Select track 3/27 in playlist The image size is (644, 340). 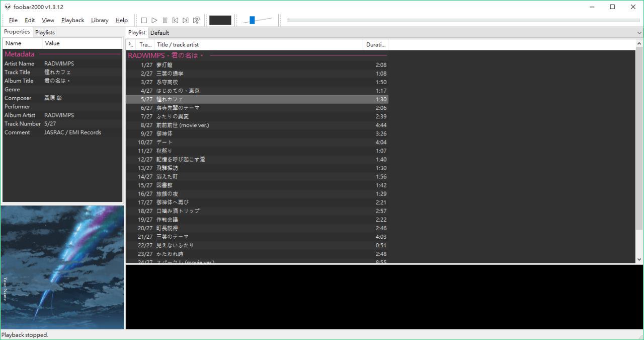[x=257, y=82]
